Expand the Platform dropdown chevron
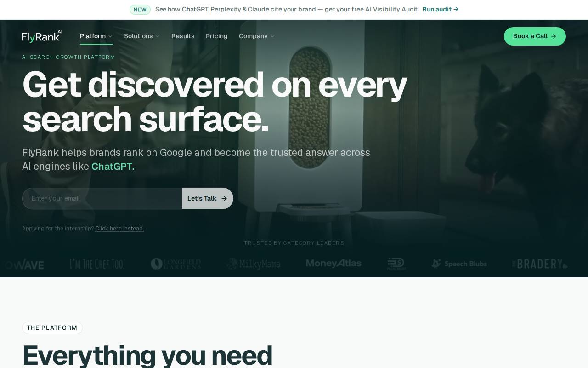This screenshot has height=368, width=588. click(110, 36)
